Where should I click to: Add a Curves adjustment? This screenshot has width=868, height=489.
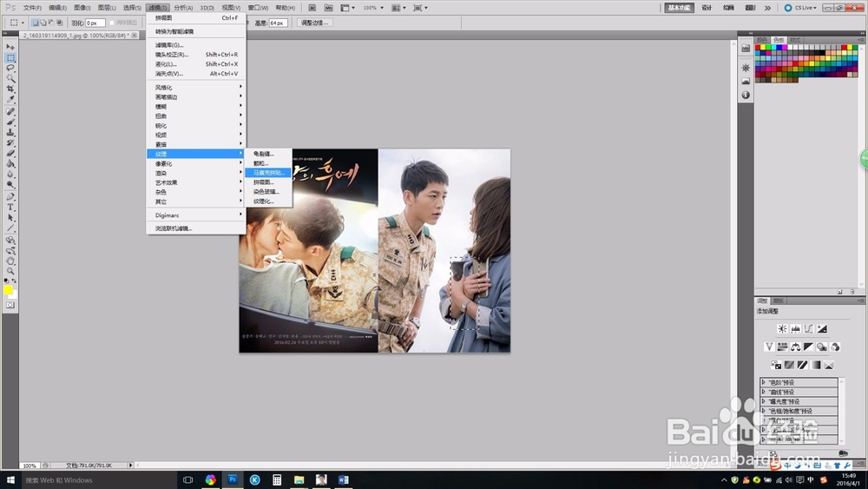tap(808, 329)
